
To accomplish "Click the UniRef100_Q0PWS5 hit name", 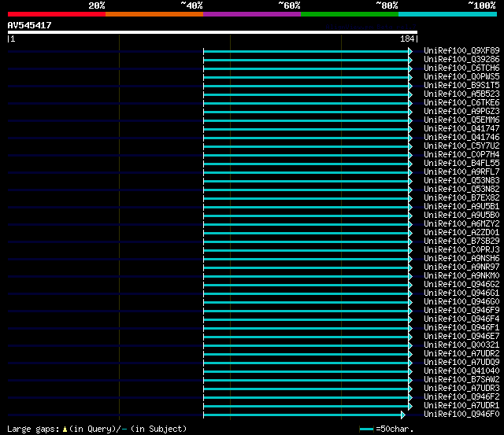I will [x=461, y=77].
